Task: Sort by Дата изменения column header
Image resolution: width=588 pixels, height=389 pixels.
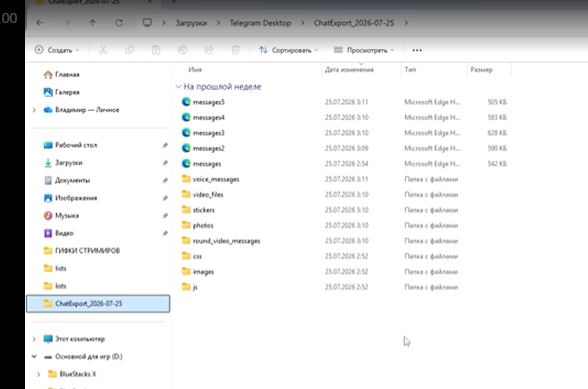Action: (x=349, y=70)
